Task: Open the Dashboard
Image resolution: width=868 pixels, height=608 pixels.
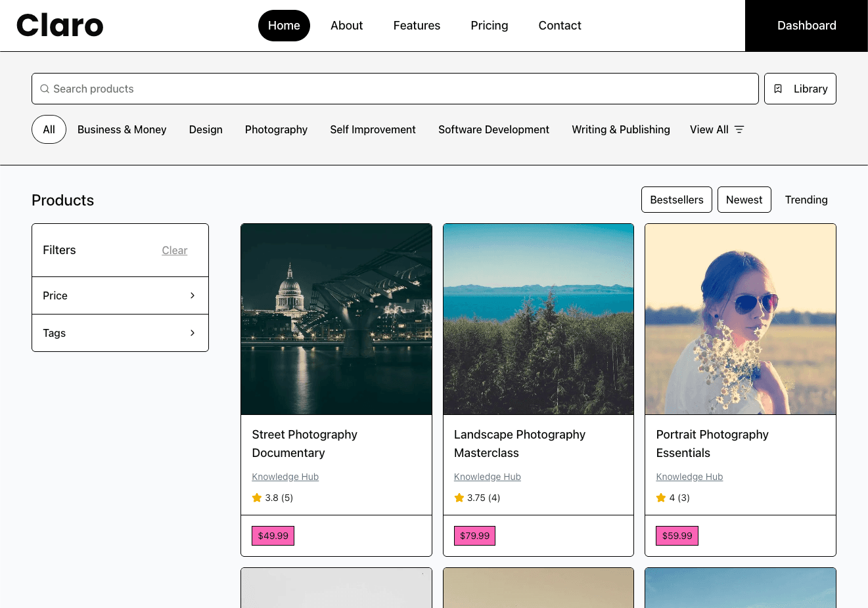Action: click(x=806, y=25)
